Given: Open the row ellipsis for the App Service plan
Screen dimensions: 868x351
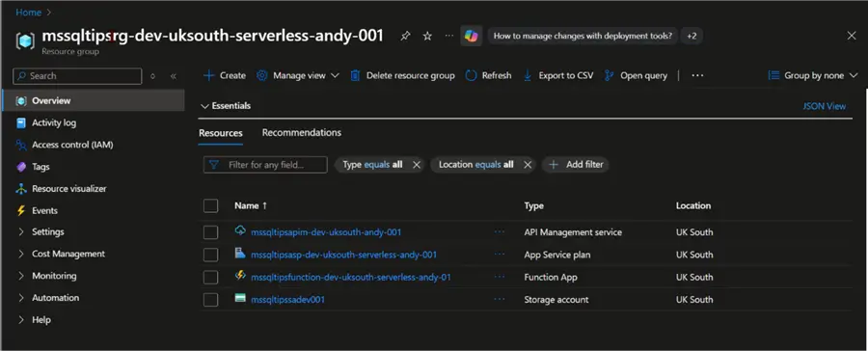Looking at the screenshot, I should point(500,255).
